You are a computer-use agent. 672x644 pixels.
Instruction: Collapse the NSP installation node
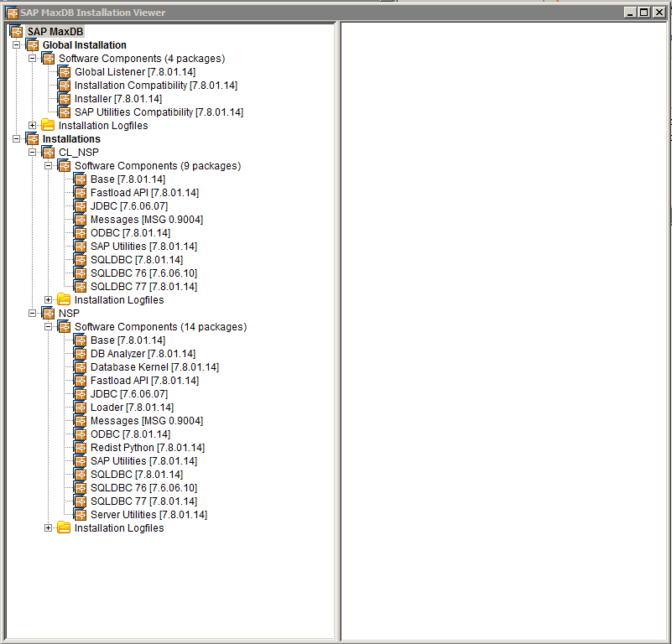[x=32, y=314]
